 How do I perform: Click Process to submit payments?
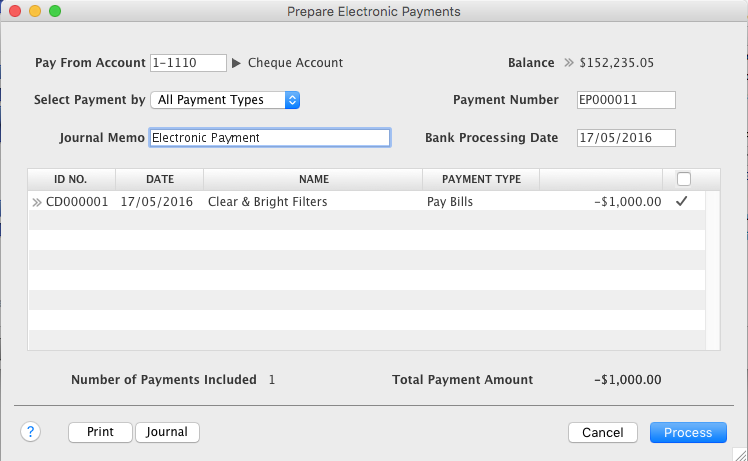click(x=688, y=432)
